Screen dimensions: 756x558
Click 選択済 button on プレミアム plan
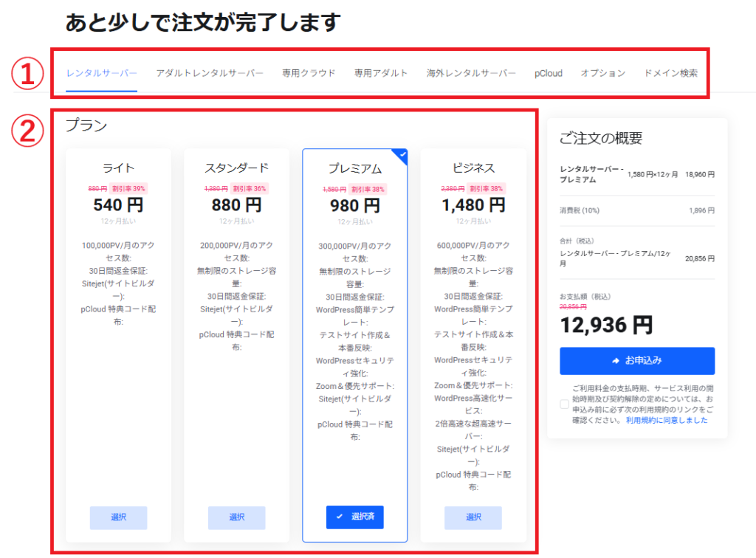354,517
